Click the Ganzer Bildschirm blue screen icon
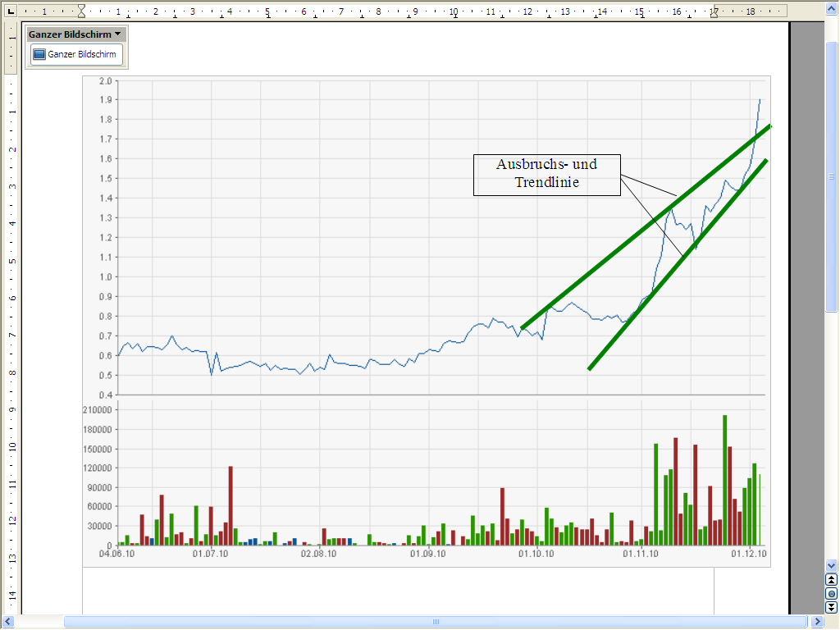Screen dimensions: 840x630 point(39,55)
